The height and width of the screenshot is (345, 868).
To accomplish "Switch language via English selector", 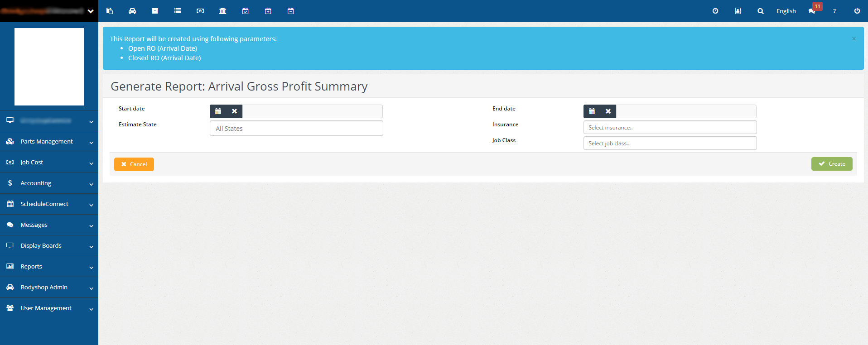I will coord(786,11).
